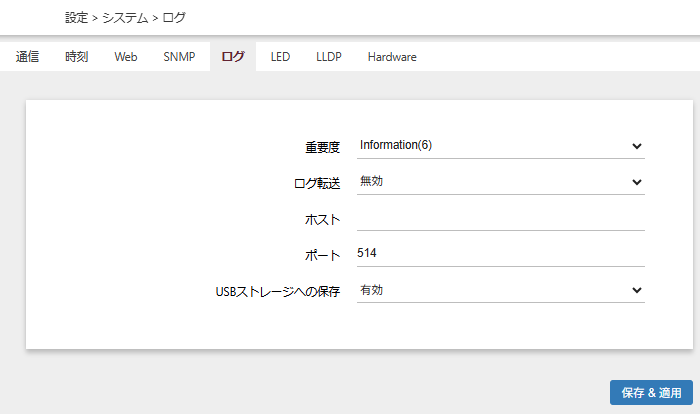Go to the SNMP tab
700x414 pixels.
click(x=180, y=57)
